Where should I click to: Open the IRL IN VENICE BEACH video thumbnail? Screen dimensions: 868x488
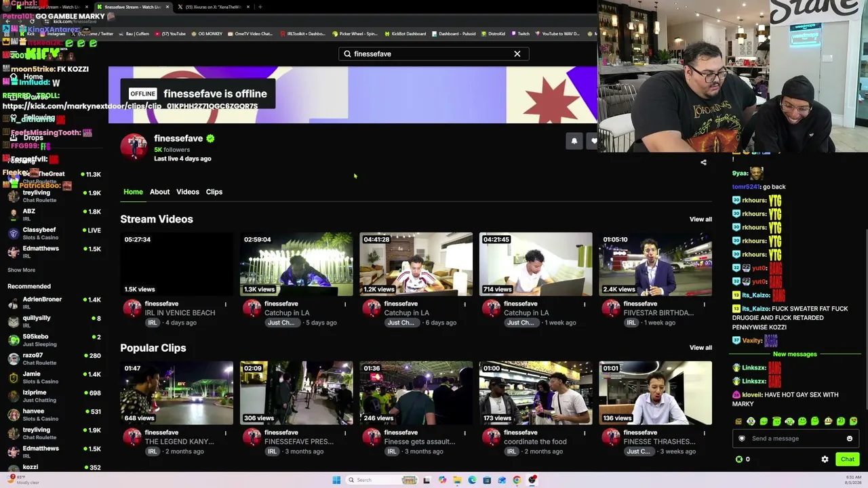[177, 264]
